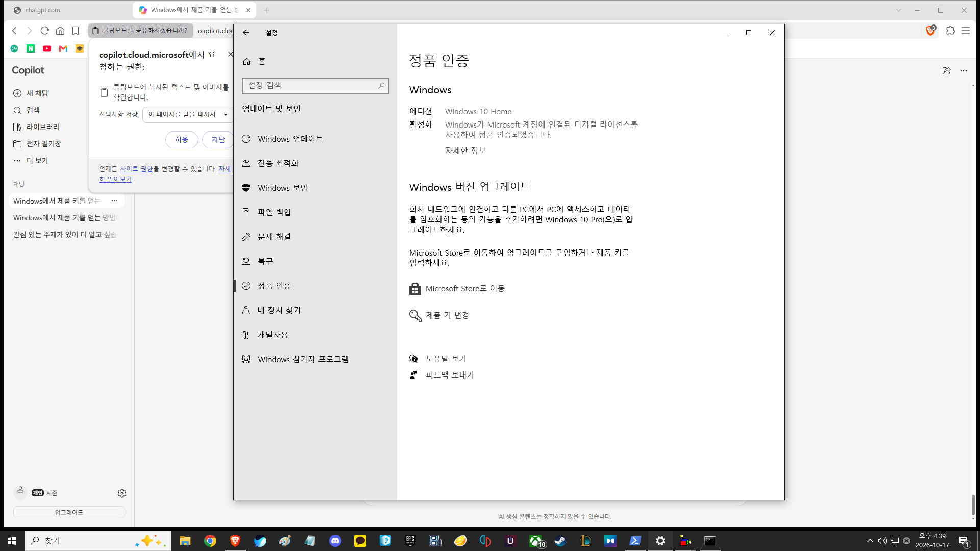The image size is (980, 551).
Task: Go to browser home page
Action: [x=60, y=31]
